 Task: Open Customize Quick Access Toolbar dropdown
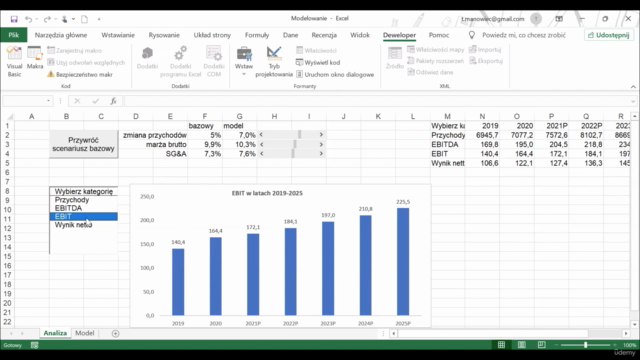click(x=99, y=19)
